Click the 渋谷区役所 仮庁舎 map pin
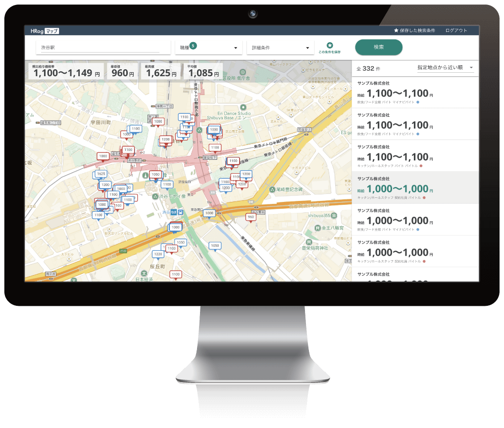This screenshot has width=504, height=428. (243, 72)
